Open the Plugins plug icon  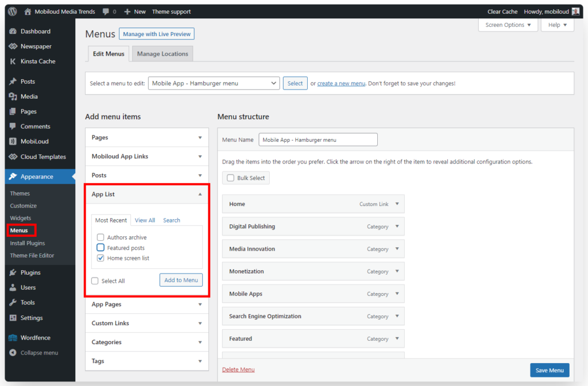(x=13, y=272)
